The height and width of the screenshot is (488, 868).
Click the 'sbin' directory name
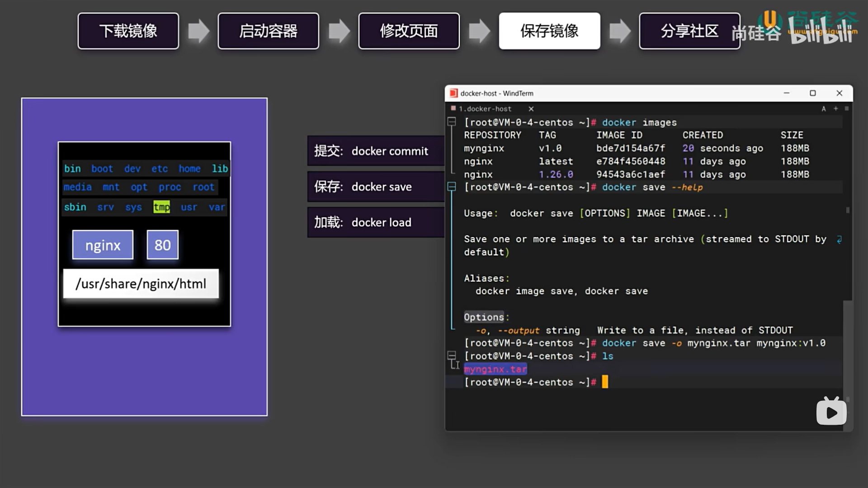click(75, 207)
